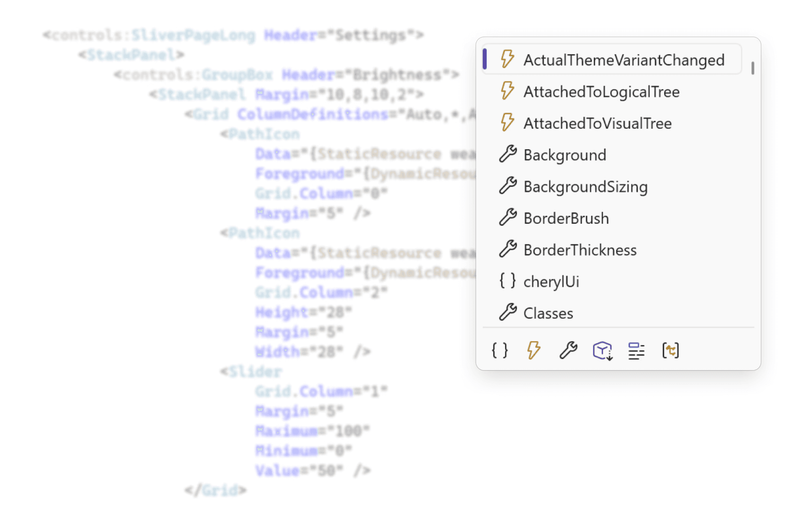This screenshot has width=798, height=532.
Task: Choose AttachedToVisualTree from completion list
Action: [x=597, y=123]
